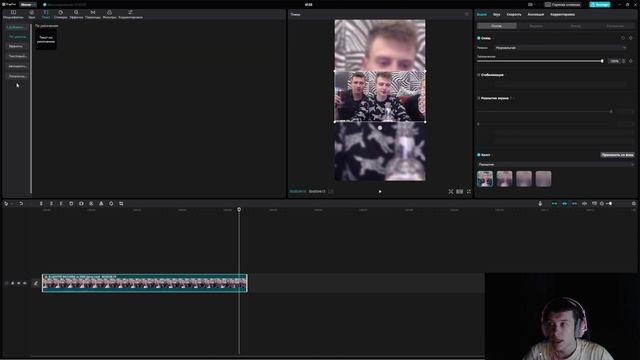Reset the Blend settings
This screenshot has width=640, height=360.
[623, 38]
